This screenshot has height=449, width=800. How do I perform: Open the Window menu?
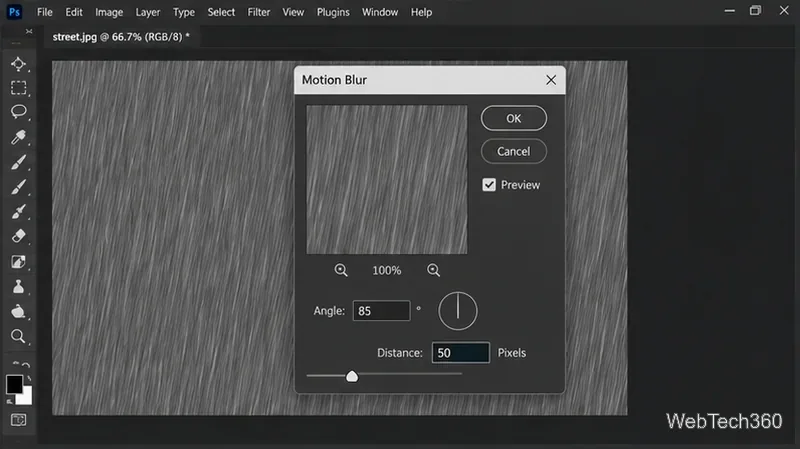[380, 12]
